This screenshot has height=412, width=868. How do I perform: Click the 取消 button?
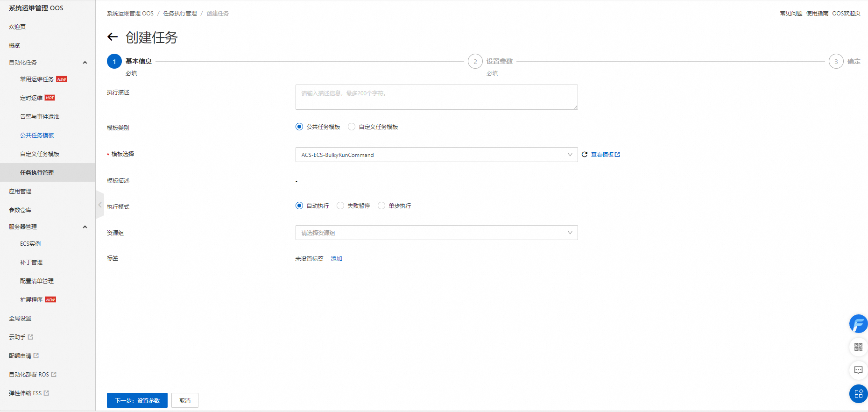185,400
